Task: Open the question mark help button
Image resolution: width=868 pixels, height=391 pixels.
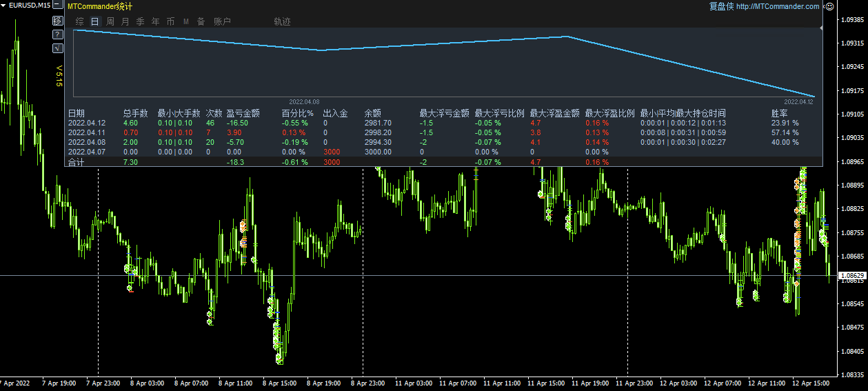Action: pos(58,34)
